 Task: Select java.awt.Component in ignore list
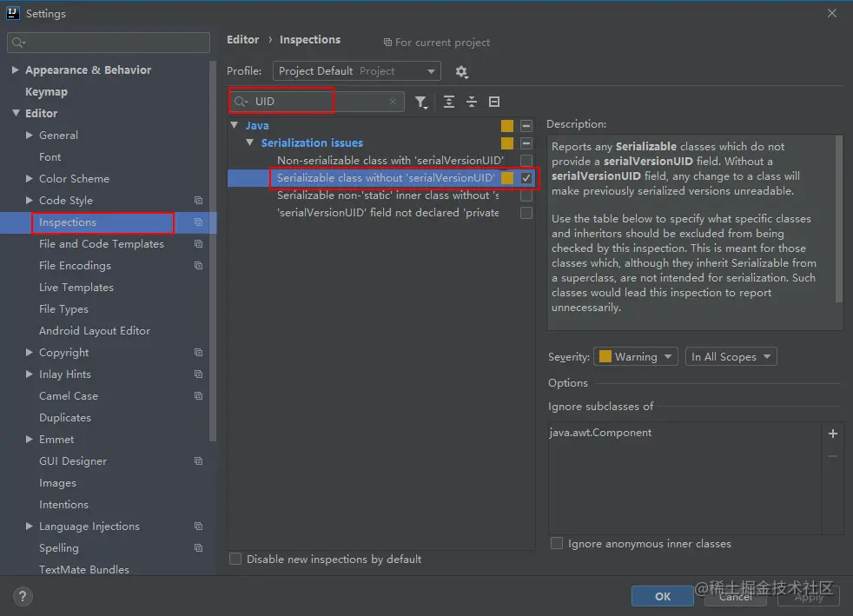point(600,433)
